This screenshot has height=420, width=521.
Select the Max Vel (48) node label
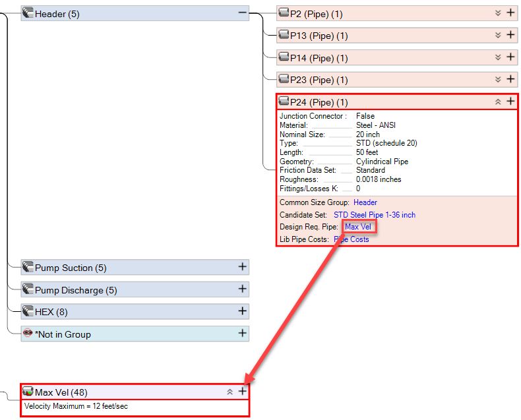click(x=61, y=392)
